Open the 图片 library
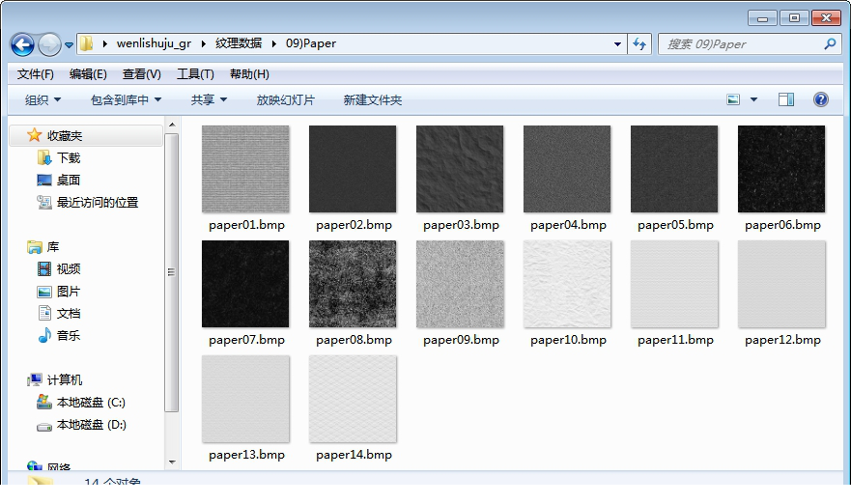851x504 pixels. point(69,292)
